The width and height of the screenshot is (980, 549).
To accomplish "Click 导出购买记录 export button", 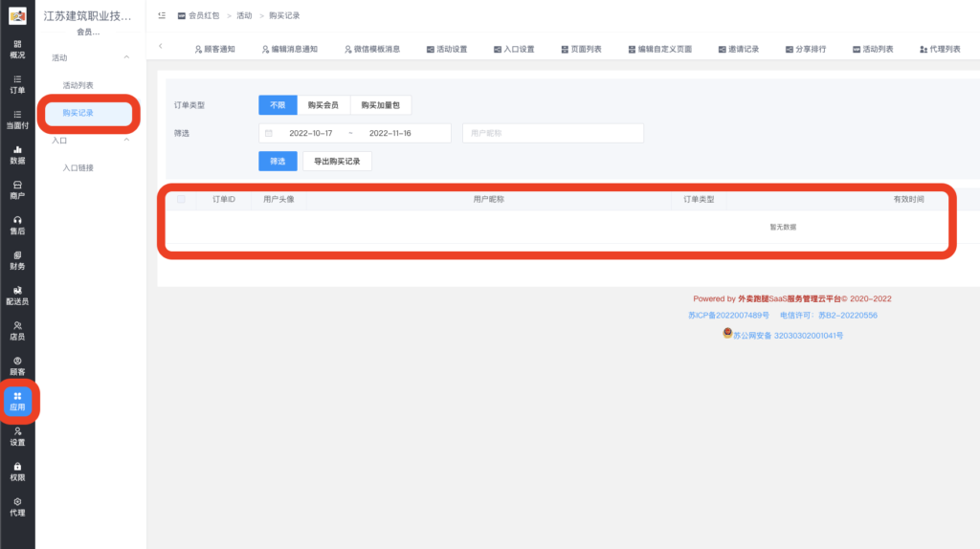I will coord(337,161).
